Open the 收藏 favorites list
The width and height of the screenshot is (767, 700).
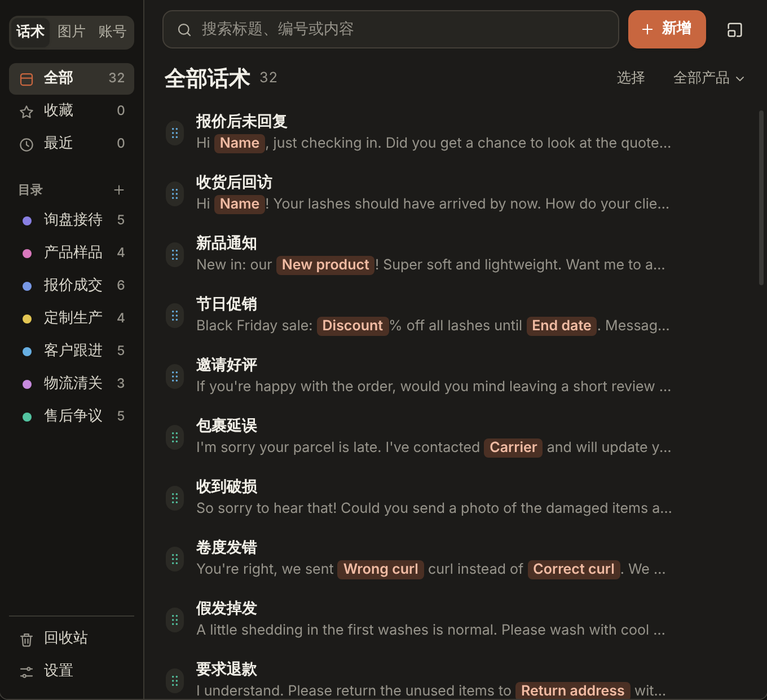click(x=72, y=111)
